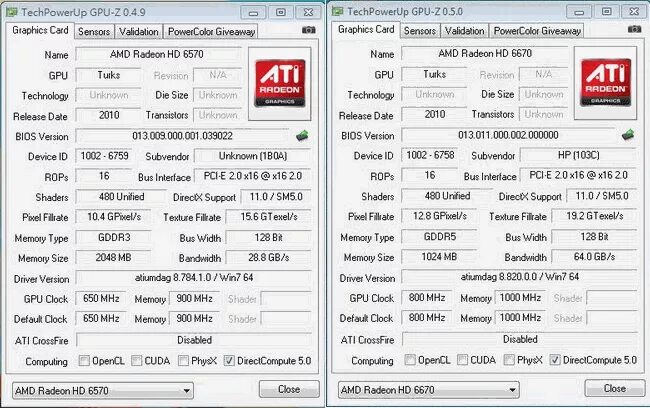Click BIOS version field 013.011.000.002.000000
Viewport: 650px width, 408px height.
(508, 135)
